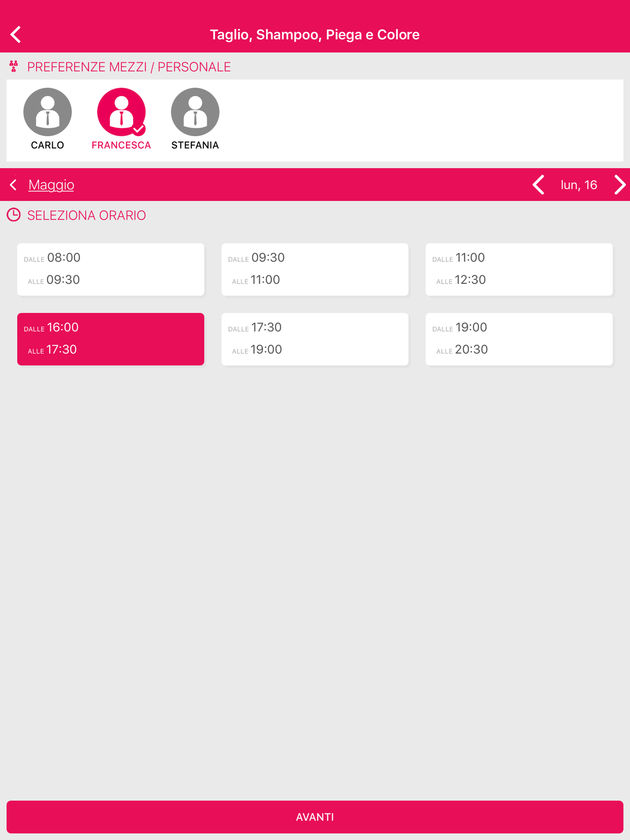Image resolution: width=630 pixels, height=840 pixels.
Task: Go to previous day arrow
Action: [x=538, y=185]
